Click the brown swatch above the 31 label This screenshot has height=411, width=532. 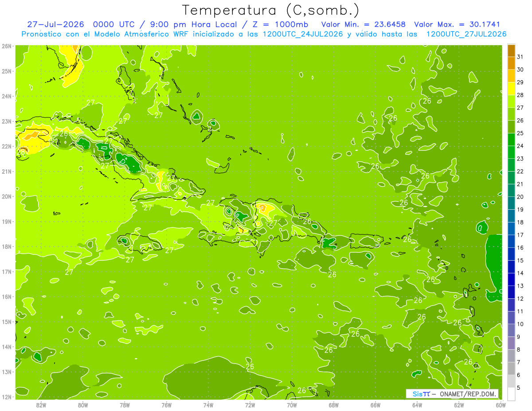click(x=511, y=51)
